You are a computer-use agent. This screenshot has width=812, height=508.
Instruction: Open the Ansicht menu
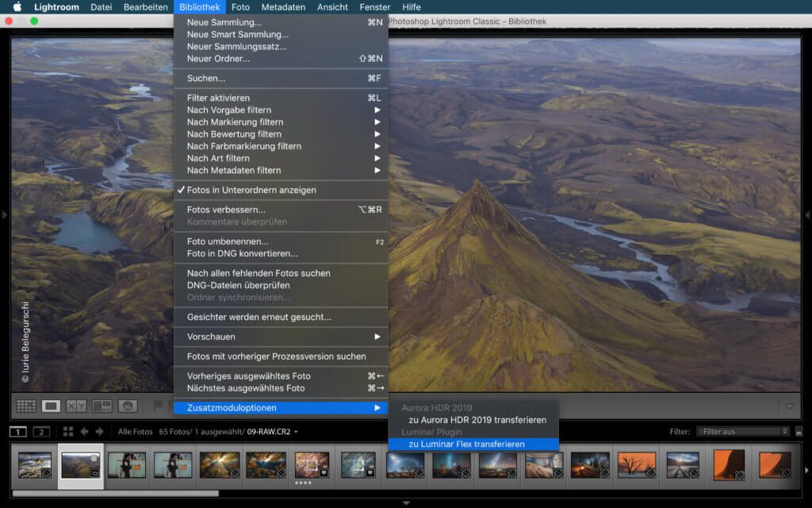click(332, 7)
